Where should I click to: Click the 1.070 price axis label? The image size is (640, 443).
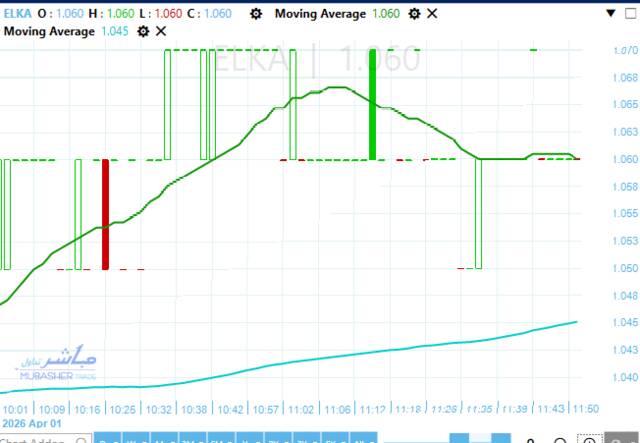pos(624,50)
